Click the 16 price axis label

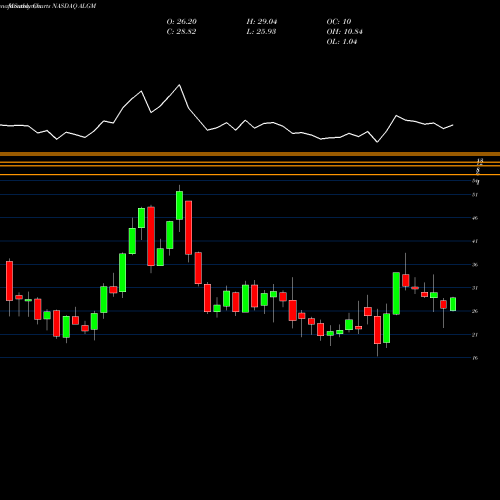(x=475, y=358)
